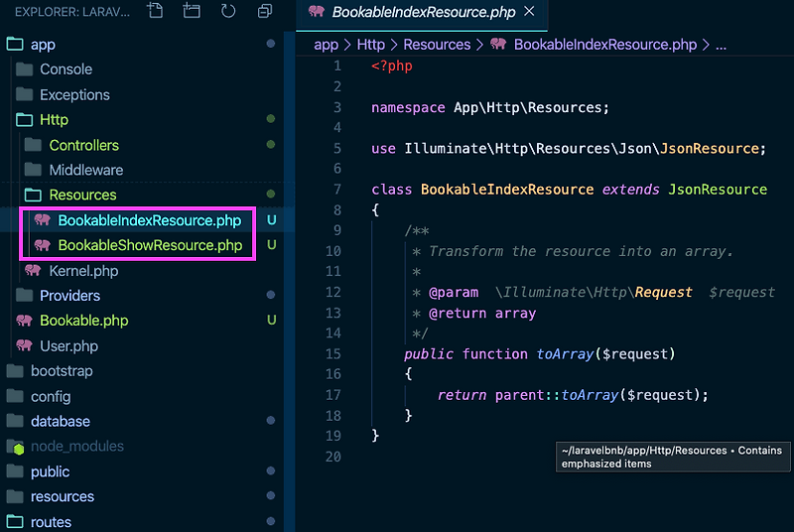The height and width of the screenshot is (532, 794).
Task: Expand the node_modules folder
Action: coord(142,447)
